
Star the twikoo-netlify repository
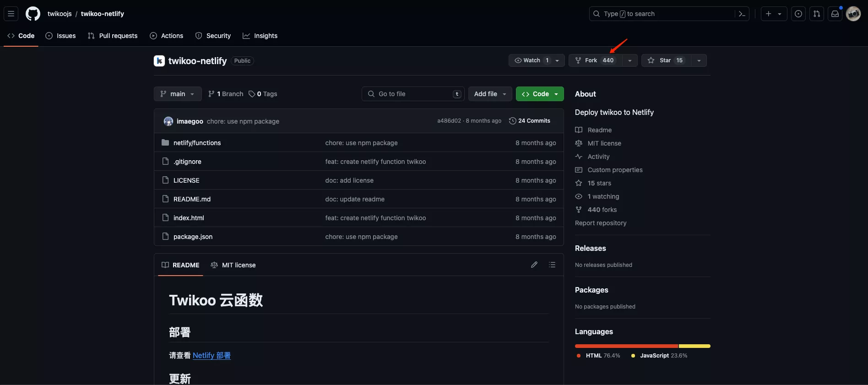666,60
